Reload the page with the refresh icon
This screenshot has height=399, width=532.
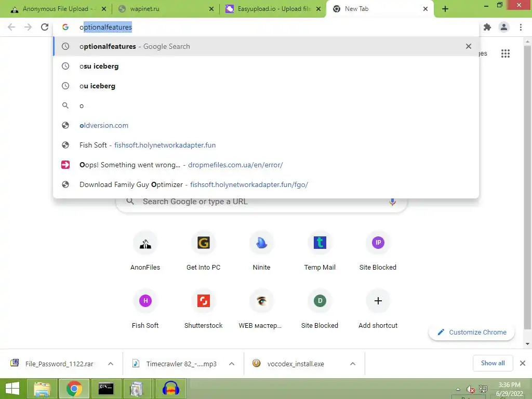point(45,27)
